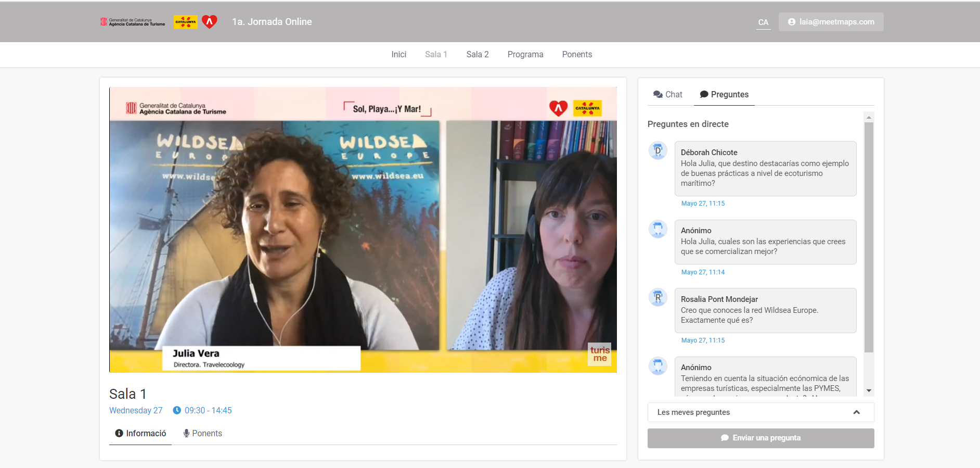Click the scroll up arrow of questions list
This screenshot has width=980, height=468.
click(x=869, y=117)
